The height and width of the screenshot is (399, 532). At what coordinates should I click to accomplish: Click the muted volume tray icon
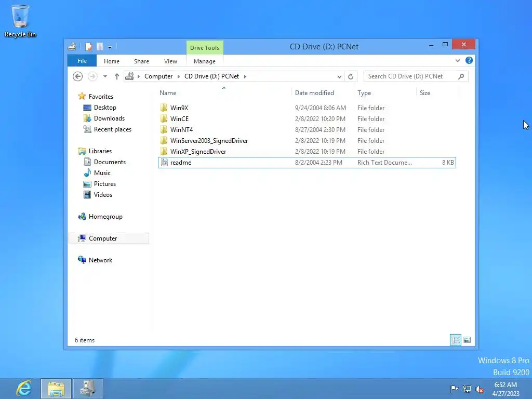click(480, 389)
